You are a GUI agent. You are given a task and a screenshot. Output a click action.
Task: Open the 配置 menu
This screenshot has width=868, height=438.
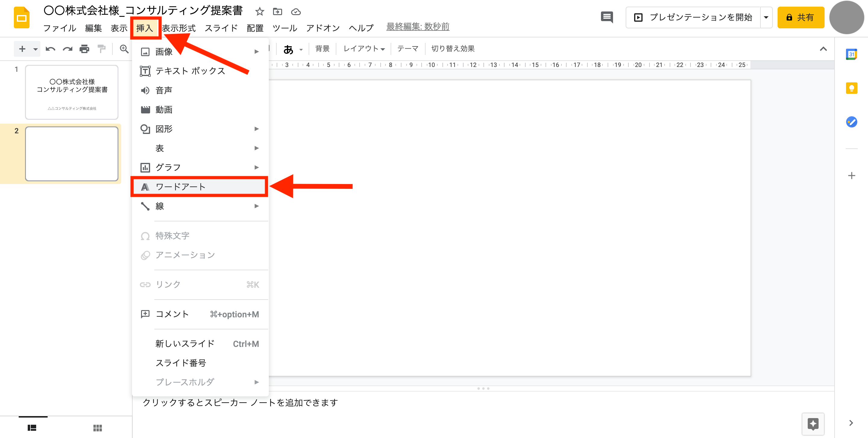point(255,28)
